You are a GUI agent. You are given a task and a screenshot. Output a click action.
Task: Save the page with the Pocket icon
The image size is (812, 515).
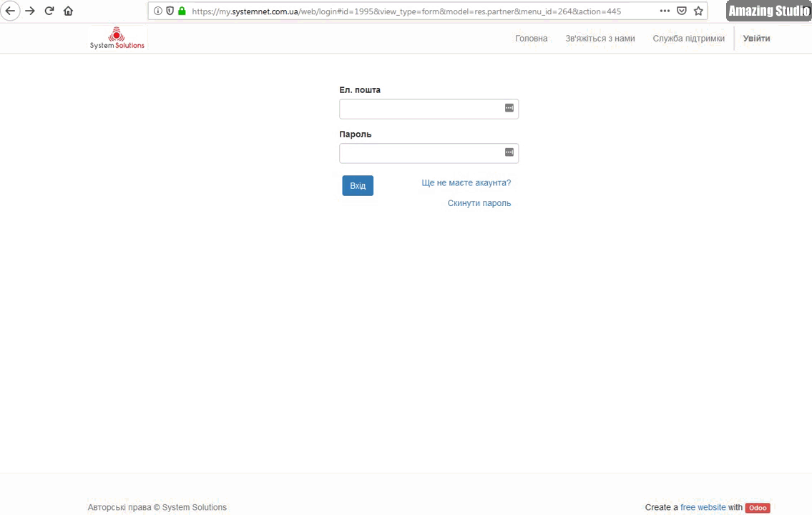pyautogui.click(x=681, y=11)
